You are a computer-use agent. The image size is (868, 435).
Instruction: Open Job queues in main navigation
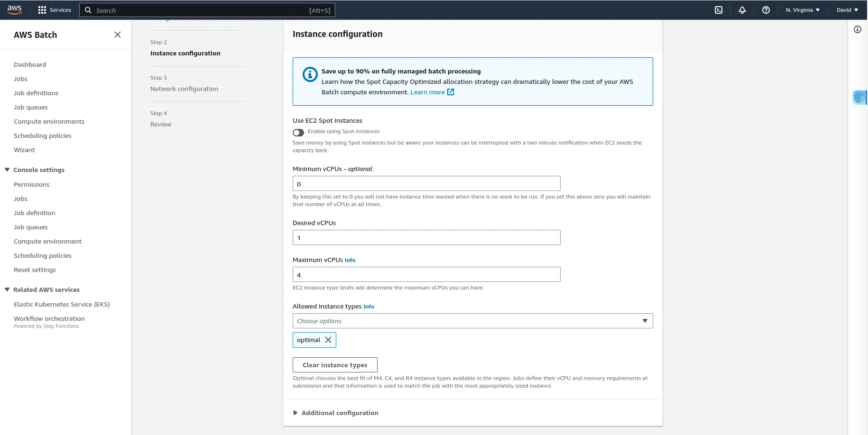point(31,107)
